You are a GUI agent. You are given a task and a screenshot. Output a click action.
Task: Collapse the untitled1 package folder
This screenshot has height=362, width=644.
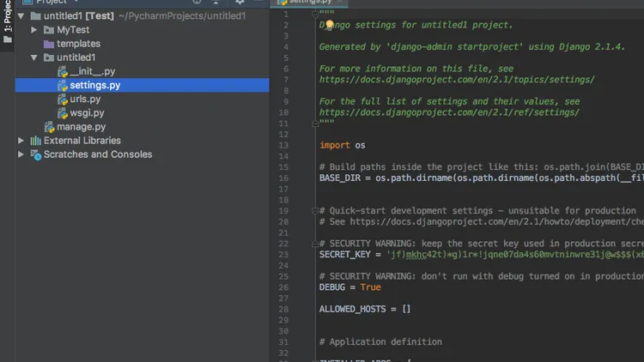point(34,57)
